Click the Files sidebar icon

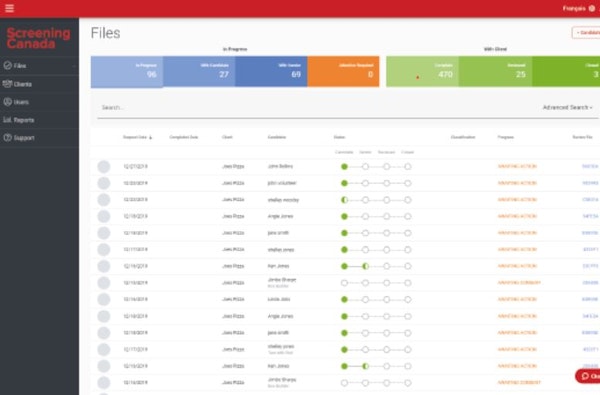[8, 65]
